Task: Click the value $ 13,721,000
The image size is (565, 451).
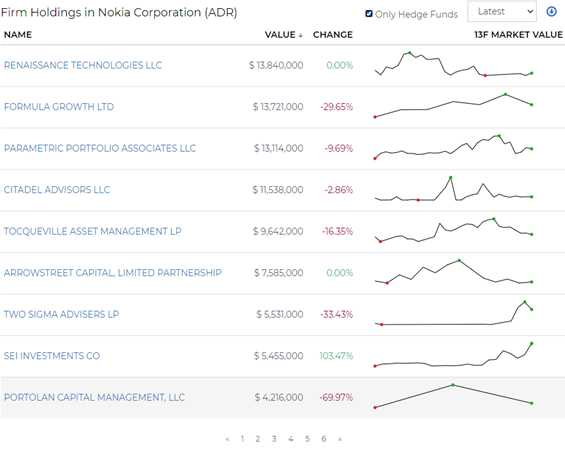Action: point(278,107)
